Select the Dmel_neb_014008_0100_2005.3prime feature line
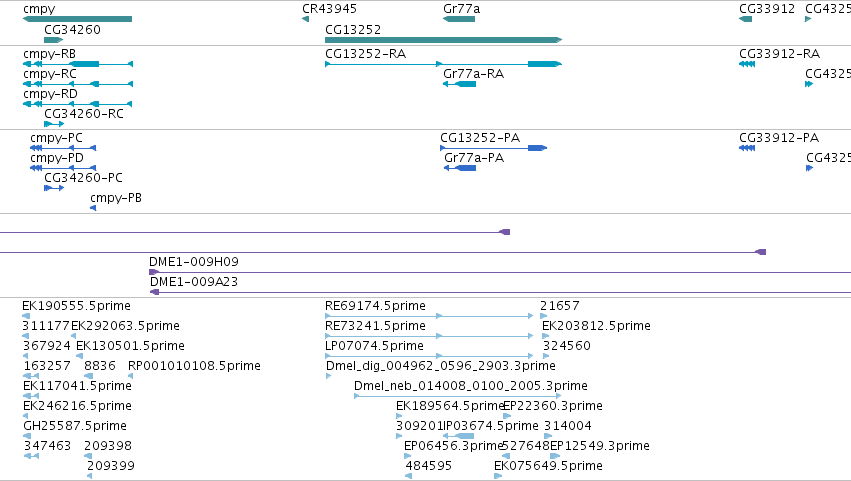The height and width of the screenshot is (481, 851). click(458, 396)
